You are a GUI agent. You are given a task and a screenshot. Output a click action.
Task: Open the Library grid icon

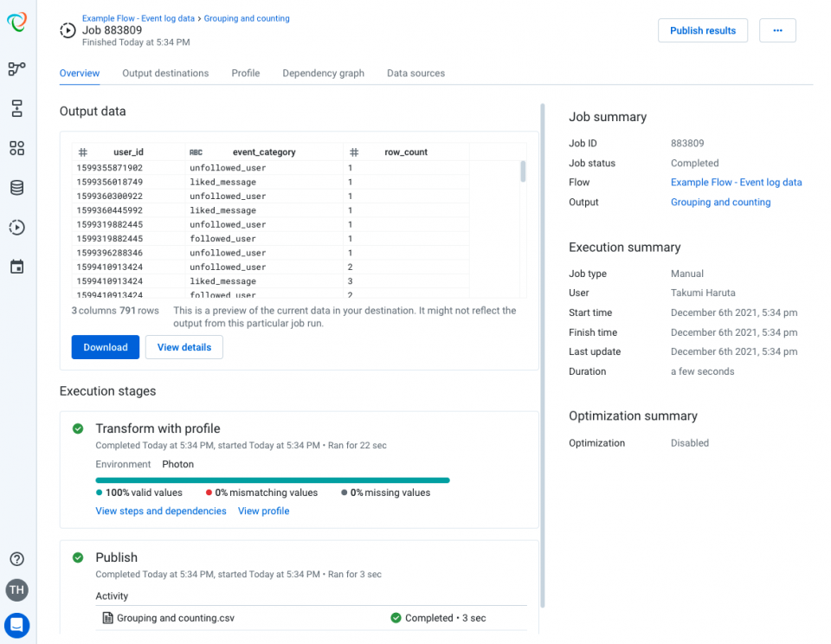(x=17, y=148)
